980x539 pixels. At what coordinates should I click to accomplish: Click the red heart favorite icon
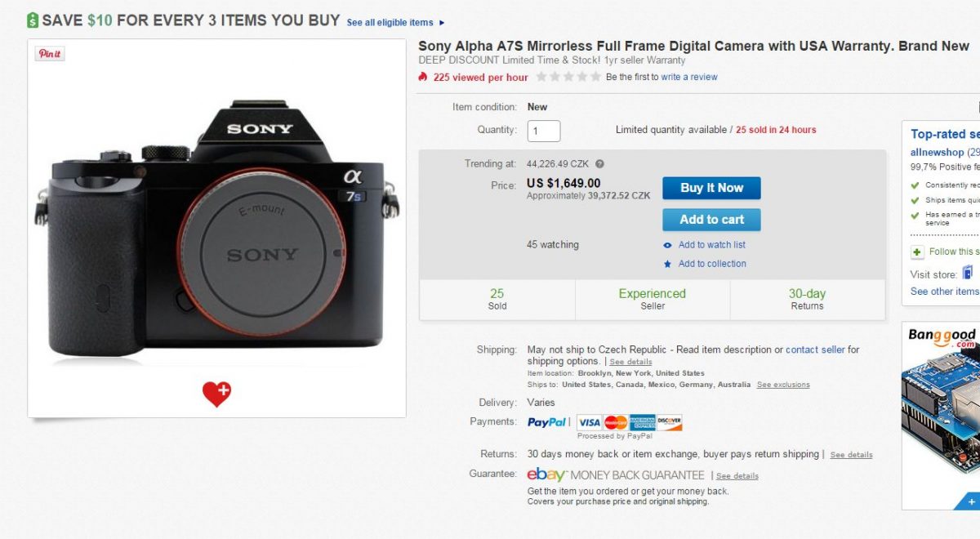(216, 394)
